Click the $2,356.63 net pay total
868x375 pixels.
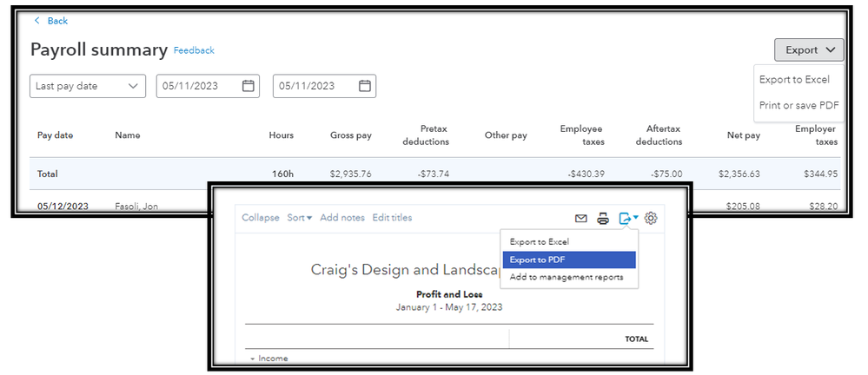tap(739, 174)
